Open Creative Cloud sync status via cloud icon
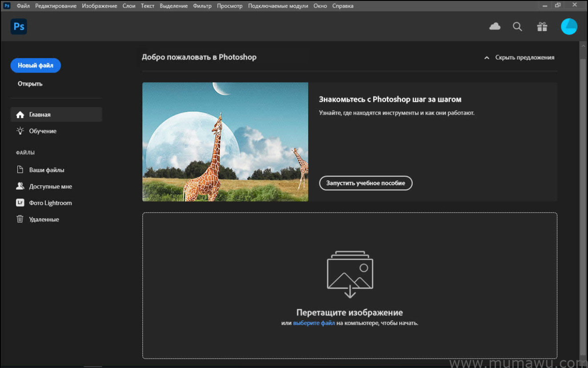This screenshot has height=368, width=588. [x=494, y=26]
